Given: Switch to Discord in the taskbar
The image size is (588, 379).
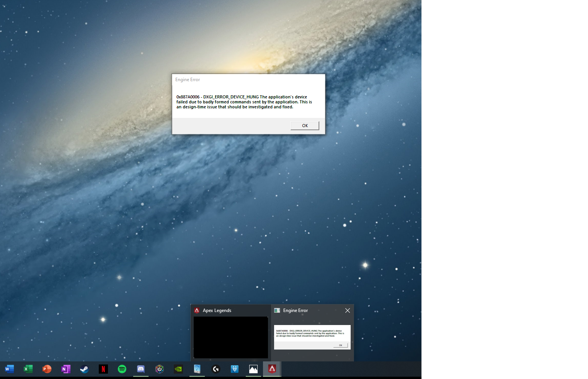Looking at the screenshot, I should pyautogui.click(x=140, y=369).
